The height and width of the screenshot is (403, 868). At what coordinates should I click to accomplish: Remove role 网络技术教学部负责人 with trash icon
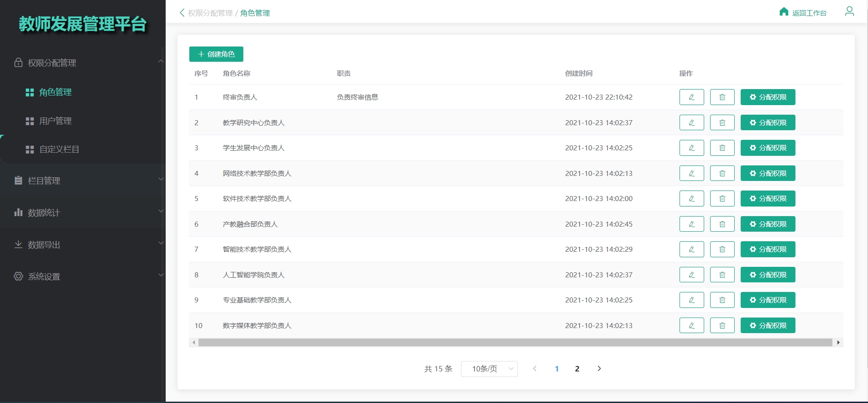pyautogui.click(x=722, y=173)
